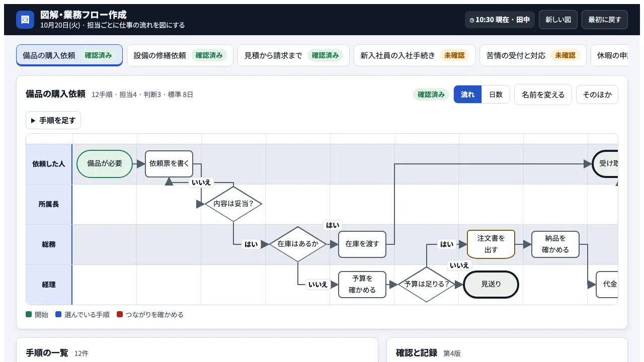Select the 備品の購入依頼 tab

[69, 55]
